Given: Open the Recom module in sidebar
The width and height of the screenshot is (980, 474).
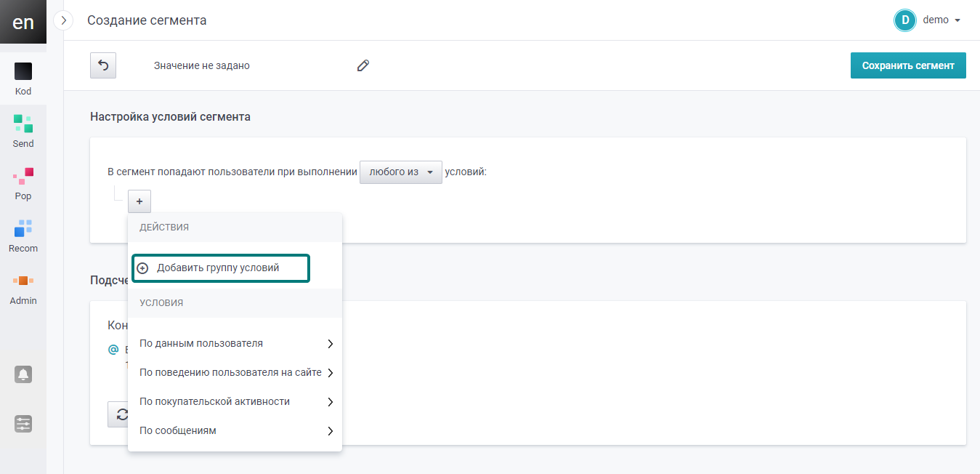Looking at the screenshot, I should (23, 236).
